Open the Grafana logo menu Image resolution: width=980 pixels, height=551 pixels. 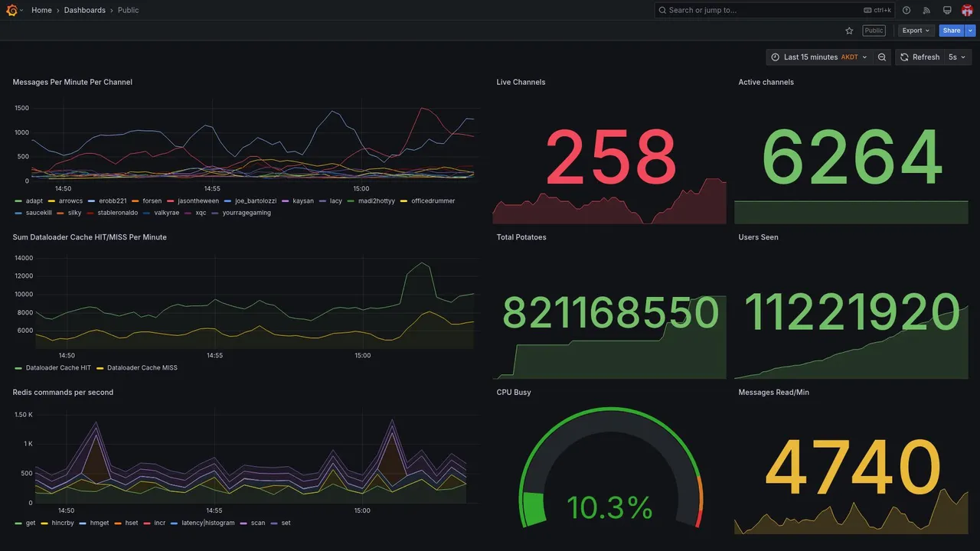[11, 10]
